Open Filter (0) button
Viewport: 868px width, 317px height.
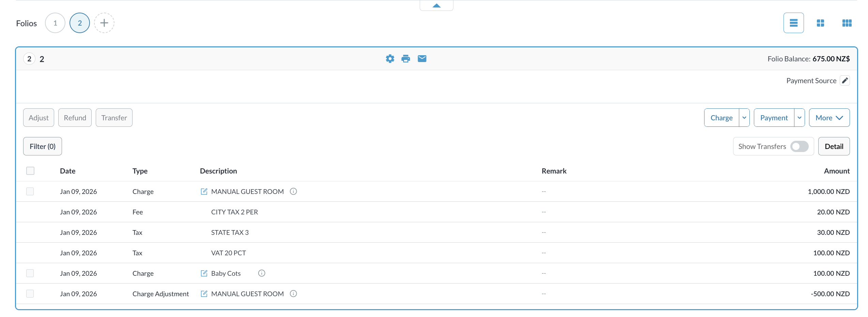point(43,146)
